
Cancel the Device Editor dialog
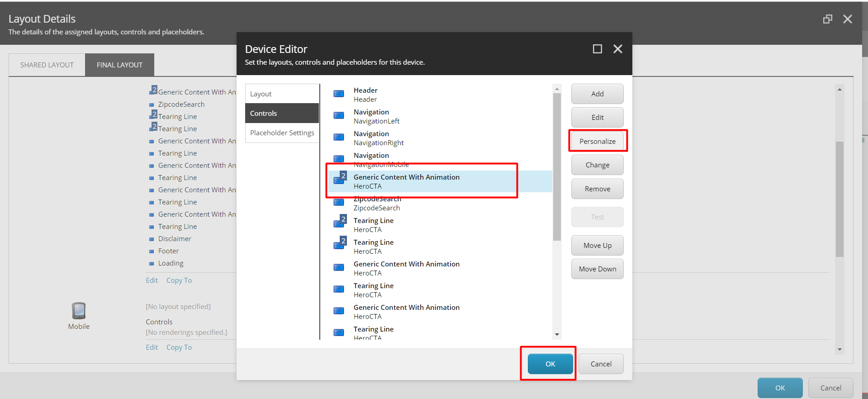[601, 364]
